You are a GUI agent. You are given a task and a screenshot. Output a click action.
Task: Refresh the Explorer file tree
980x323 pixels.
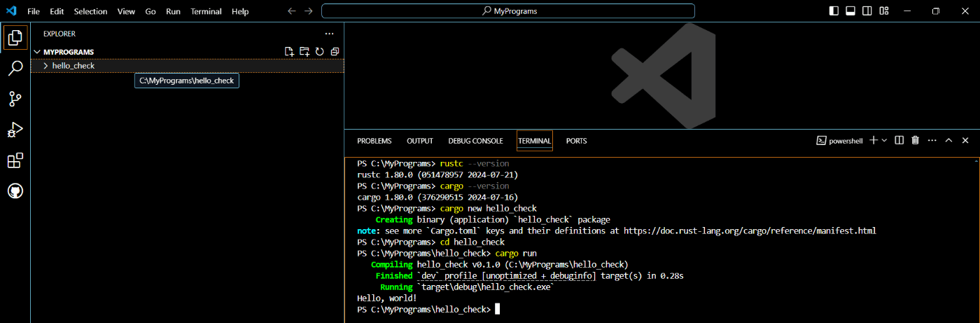pyautogui.click(x=320, y=52)
